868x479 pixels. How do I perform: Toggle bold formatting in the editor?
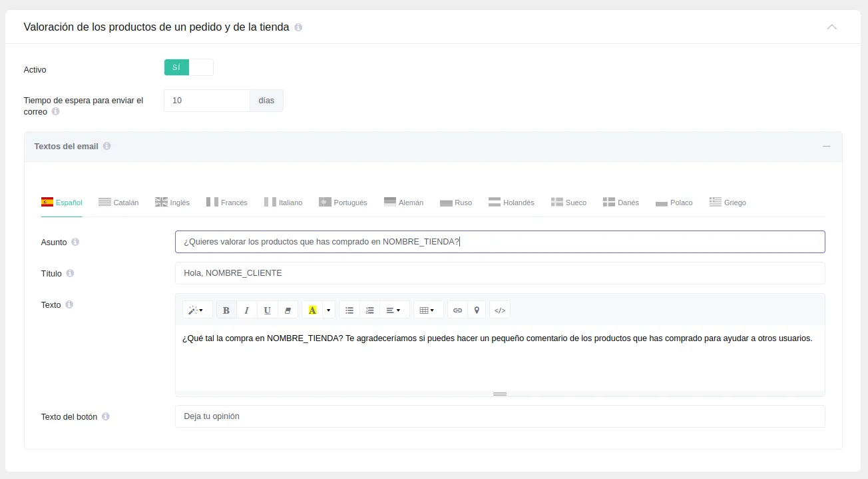[226, 310]
